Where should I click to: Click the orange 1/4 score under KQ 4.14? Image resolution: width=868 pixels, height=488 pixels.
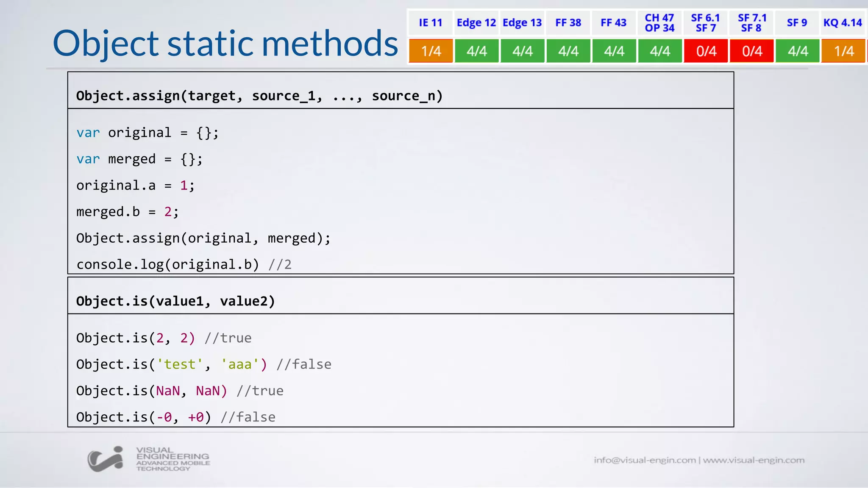tap(843, 51)
